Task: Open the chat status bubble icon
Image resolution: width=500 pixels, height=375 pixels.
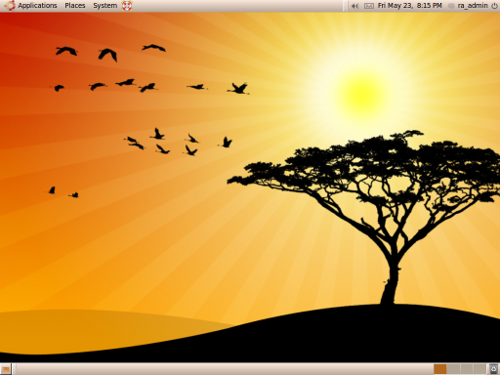Action: coord(451,6)
